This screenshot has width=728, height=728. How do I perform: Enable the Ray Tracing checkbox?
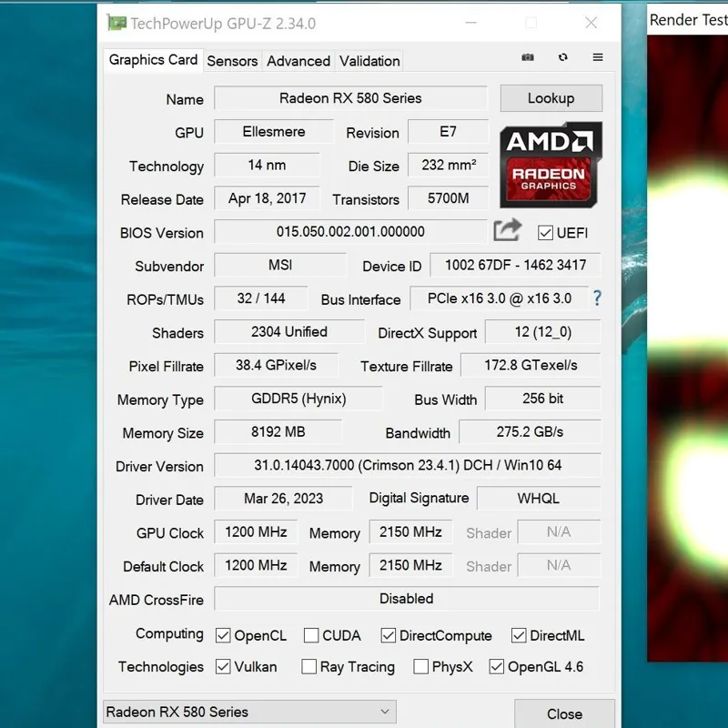coord(309,667)
